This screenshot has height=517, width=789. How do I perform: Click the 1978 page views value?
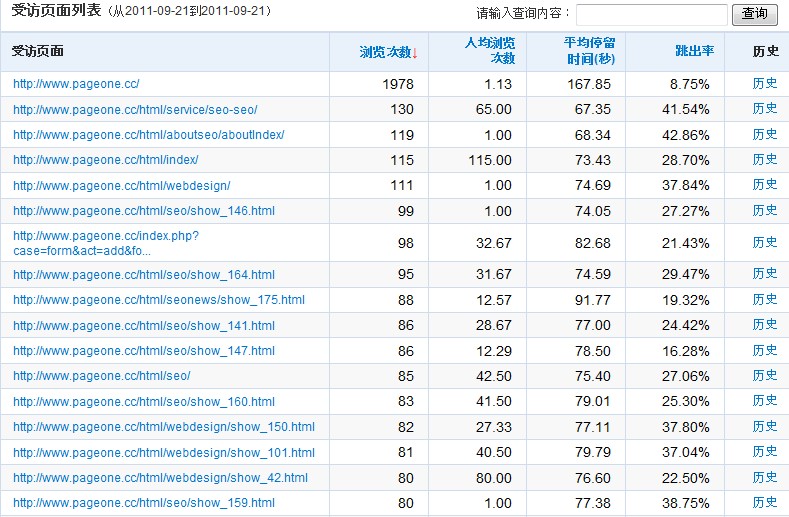(398, 84)
